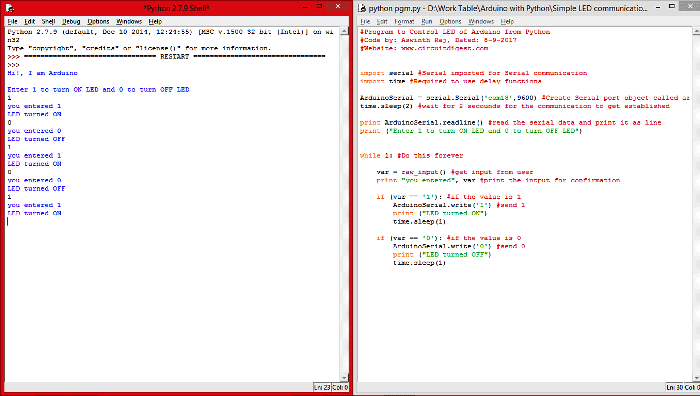Click 'Enter 1 to turn ON LED' shell output line
This screenshot has width=700, height=396.
tap(98, 89)
